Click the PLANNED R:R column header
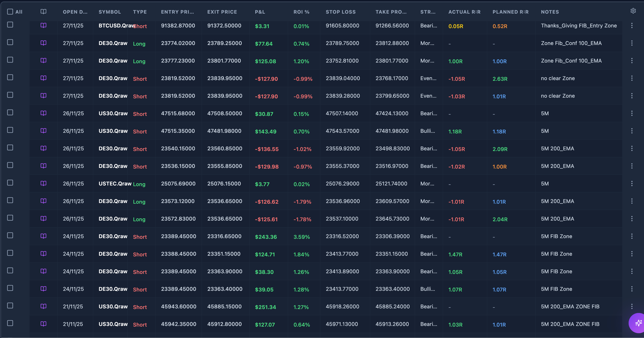The height and width of the screenshot is (338, 644). click(x=511, y=12)
